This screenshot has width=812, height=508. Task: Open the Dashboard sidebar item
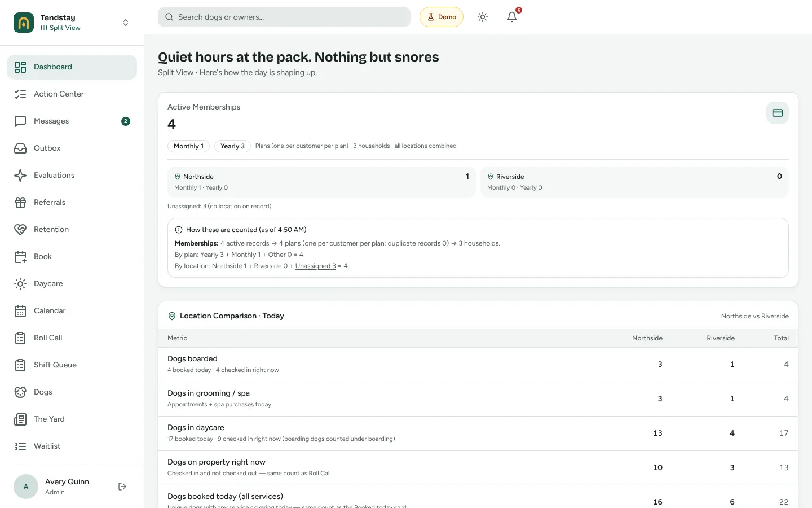click(x=72, y=67)
